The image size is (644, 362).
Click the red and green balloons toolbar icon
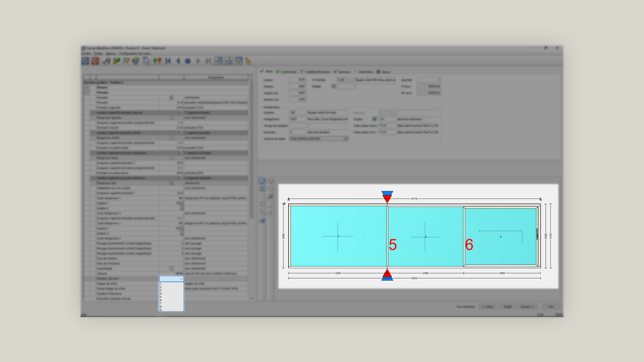(x=157, y=61)
